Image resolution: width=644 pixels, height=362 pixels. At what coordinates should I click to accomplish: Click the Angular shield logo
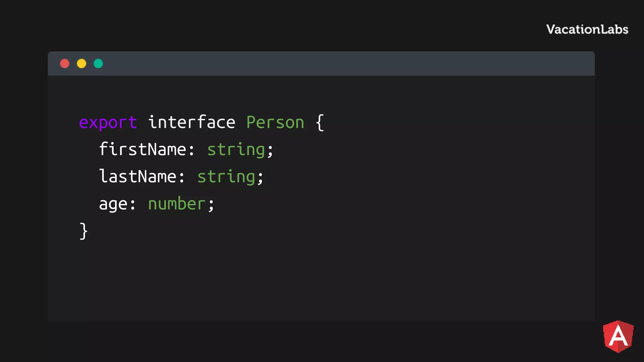(x=618, y=337)
